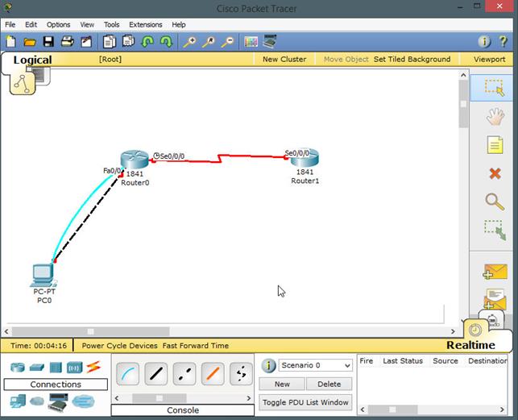Pick the copper cross-over dashed cable
The width and height of the screenshot is (518, 420).
[x=184, y=374]
